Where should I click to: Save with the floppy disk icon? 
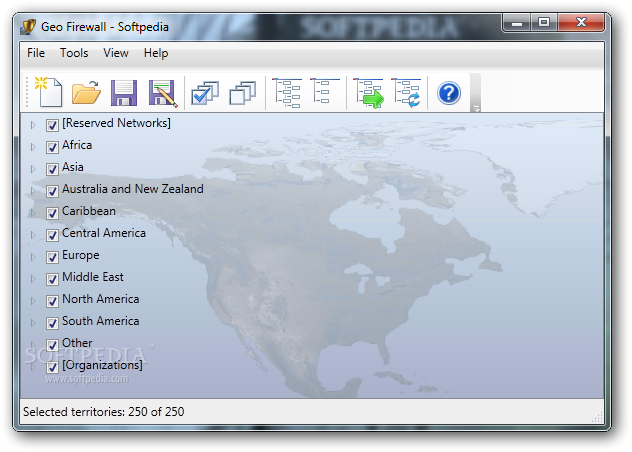124,93
